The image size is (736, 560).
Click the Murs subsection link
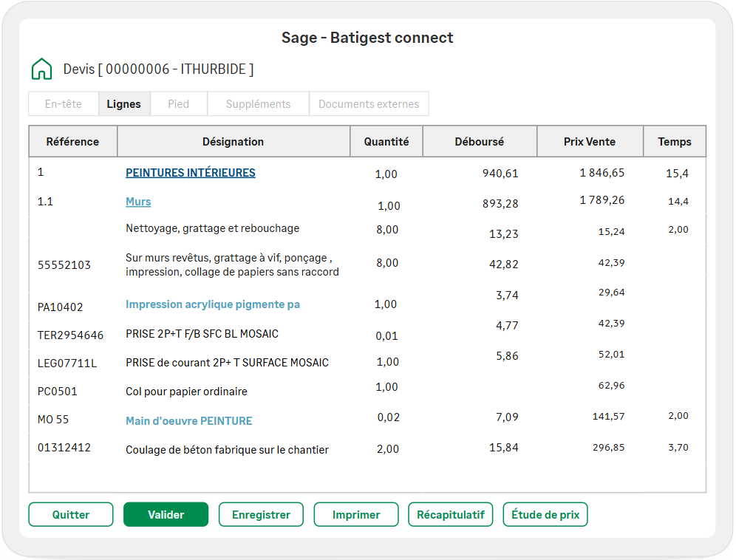tap(138, 202)
